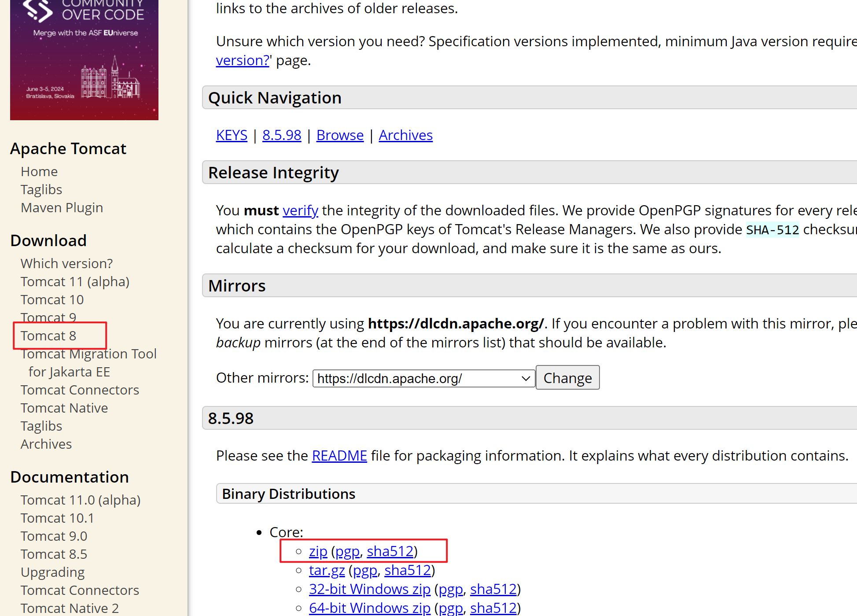Click the verify integrity link

[300, 210]
